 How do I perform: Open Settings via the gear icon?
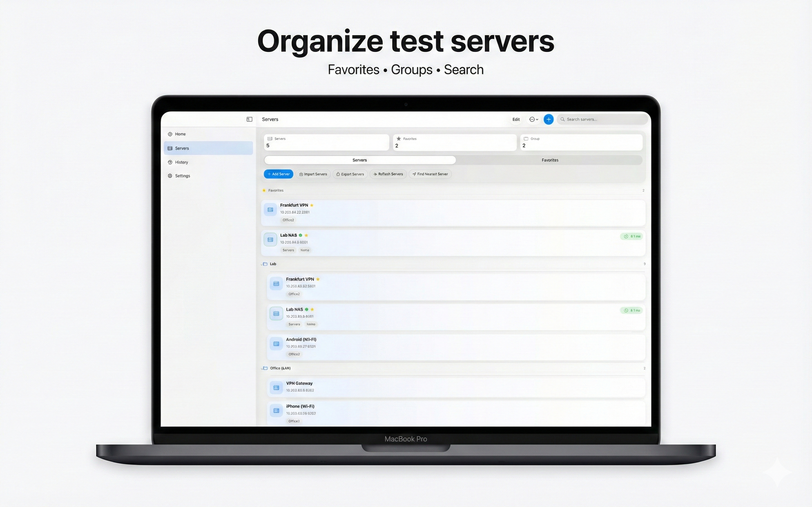coord(170,175)
